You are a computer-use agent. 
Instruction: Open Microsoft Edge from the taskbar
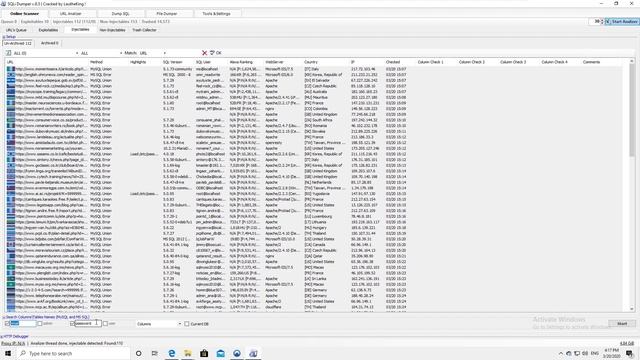(x=171, y=353)
